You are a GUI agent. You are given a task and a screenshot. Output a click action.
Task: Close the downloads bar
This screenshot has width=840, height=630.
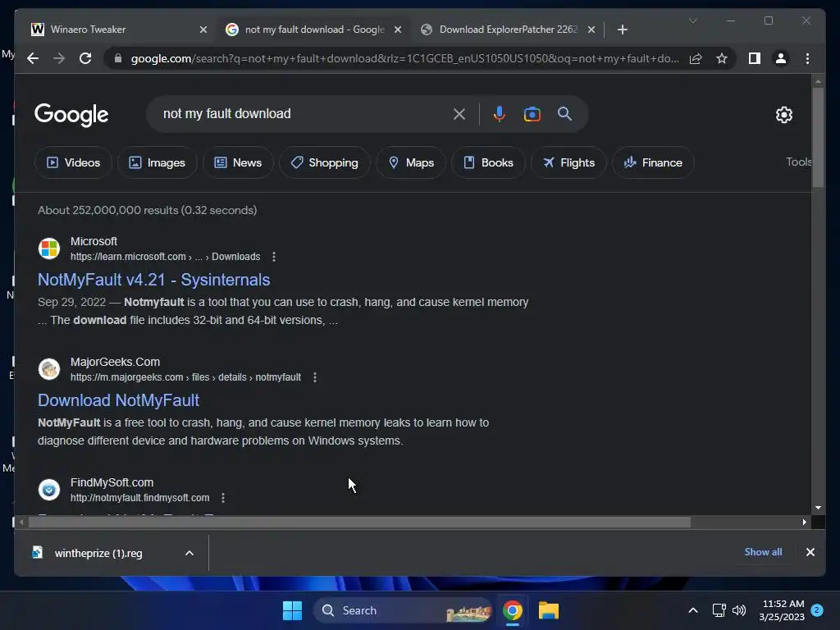(810, 552)
